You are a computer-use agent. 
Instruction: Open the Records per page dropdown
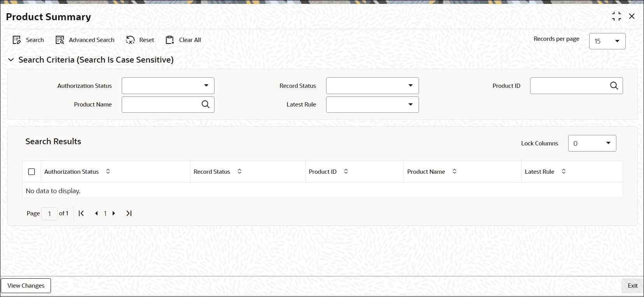pos(607,41)
